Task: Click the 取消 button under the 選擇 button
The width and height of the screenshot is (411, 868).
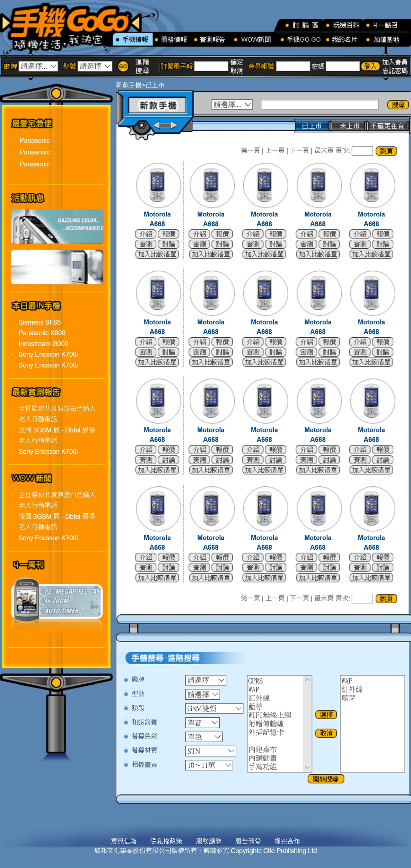Action: [326, 733]
